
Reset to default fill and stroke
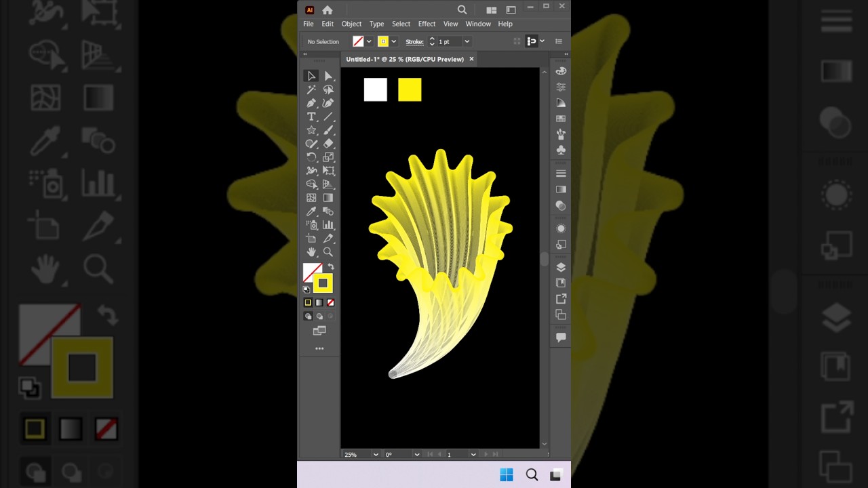pos(307,289)
